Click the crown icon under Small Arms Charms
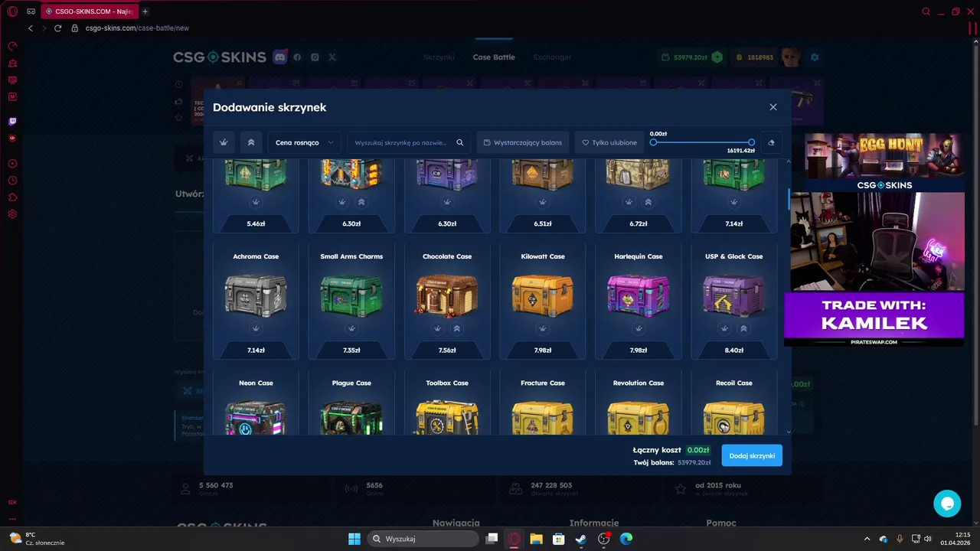Viewport: 980px width, 551px height. pyautogui.click(x=351, y=329)
